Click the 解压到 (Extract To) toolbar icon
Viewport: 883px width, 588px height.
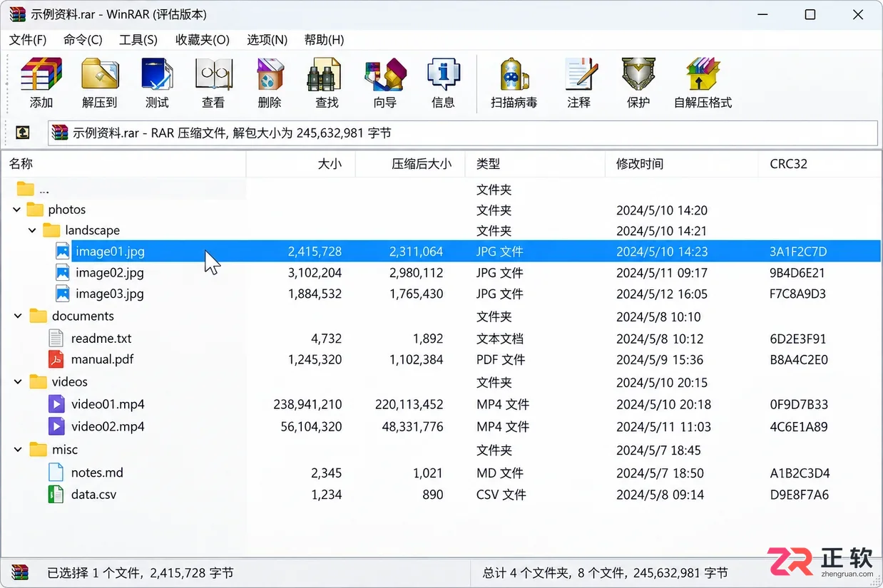coord(100,75)
